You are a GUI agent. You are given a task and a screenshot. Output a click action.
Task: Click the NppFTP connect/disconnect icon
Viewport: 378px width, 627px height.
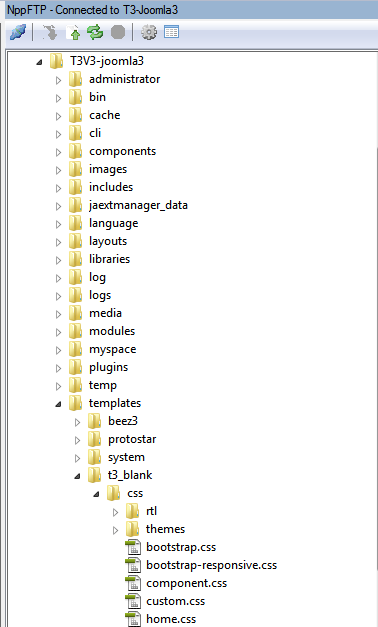pos(18,32)
